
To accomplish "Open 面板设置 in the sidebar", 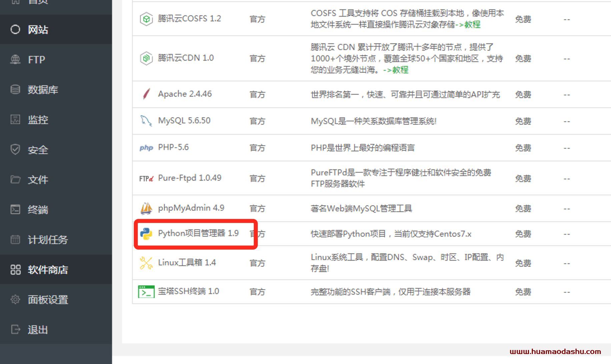I will point(56,299).
